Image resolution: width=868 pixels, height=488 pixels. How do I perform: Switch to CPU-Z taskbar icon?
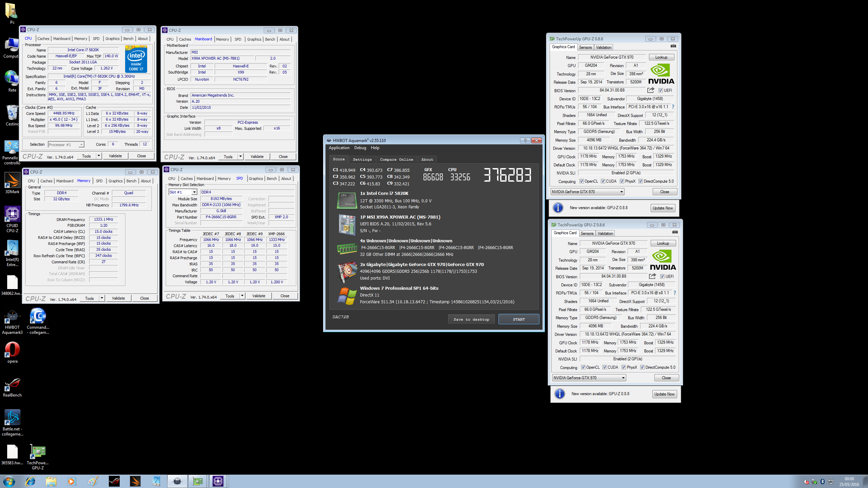point(218,481)
